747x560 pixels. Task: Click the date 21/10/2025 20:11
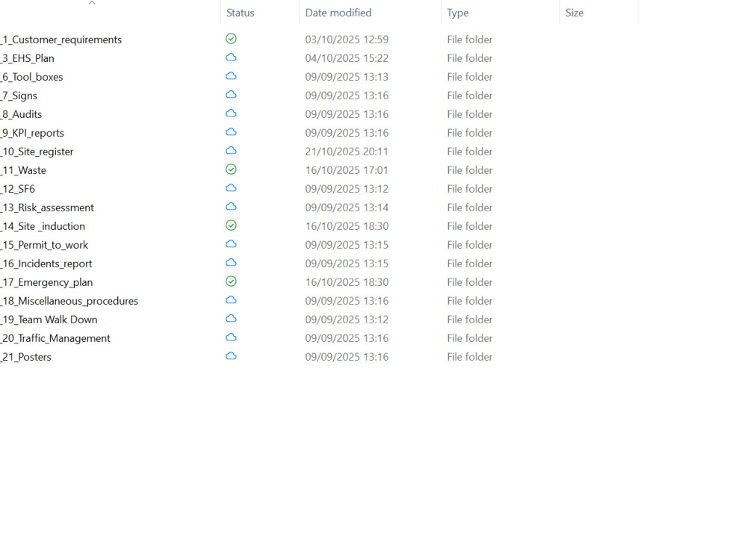pyautogui.click(x=347, y=152)
